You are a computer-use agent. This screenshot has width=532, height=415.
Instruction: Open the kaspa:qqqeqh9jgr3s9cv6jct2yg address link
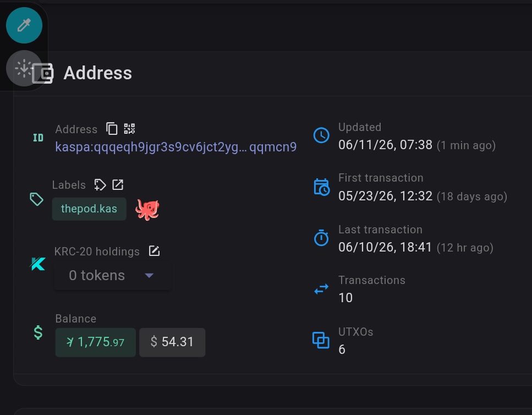click(x=175, y=147)
